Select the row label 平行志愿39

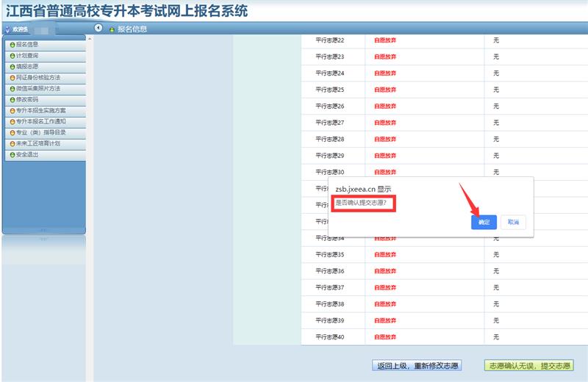pos(329,320)
